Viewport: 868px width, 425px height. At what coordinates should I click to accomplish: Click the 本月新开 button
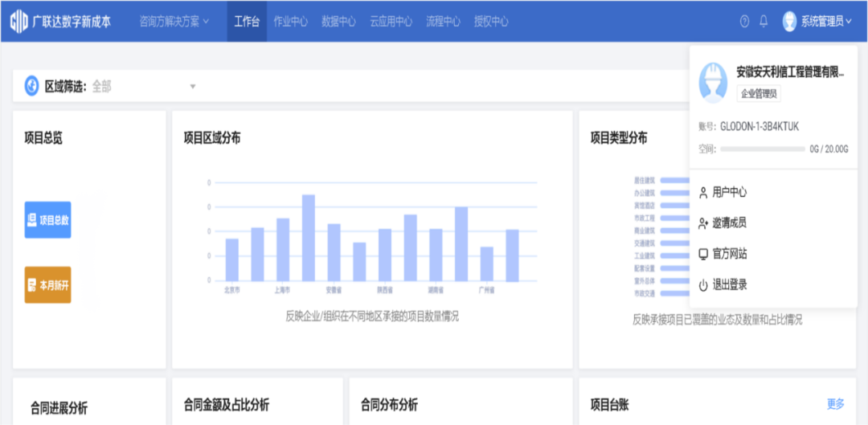(x=48, y=285)
